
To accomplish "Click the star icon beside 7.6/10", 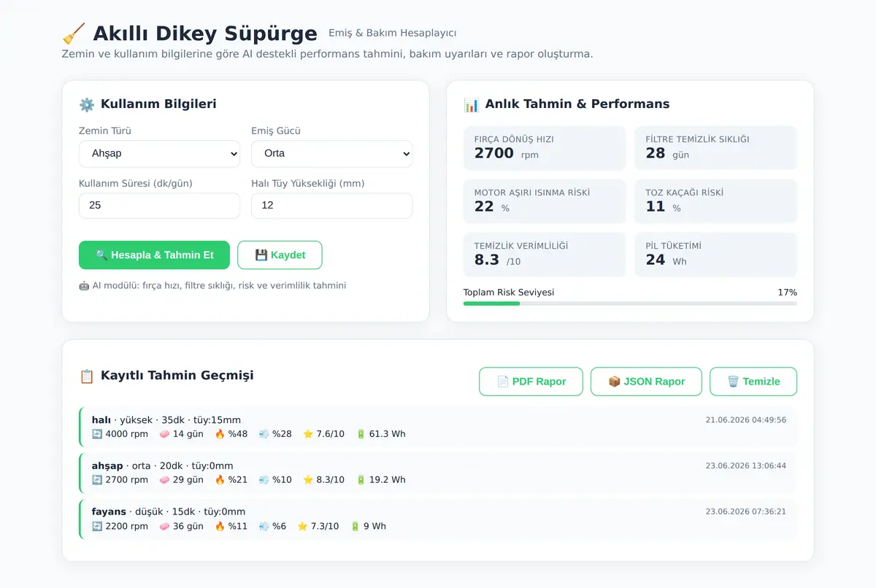I will pos(308,434).
